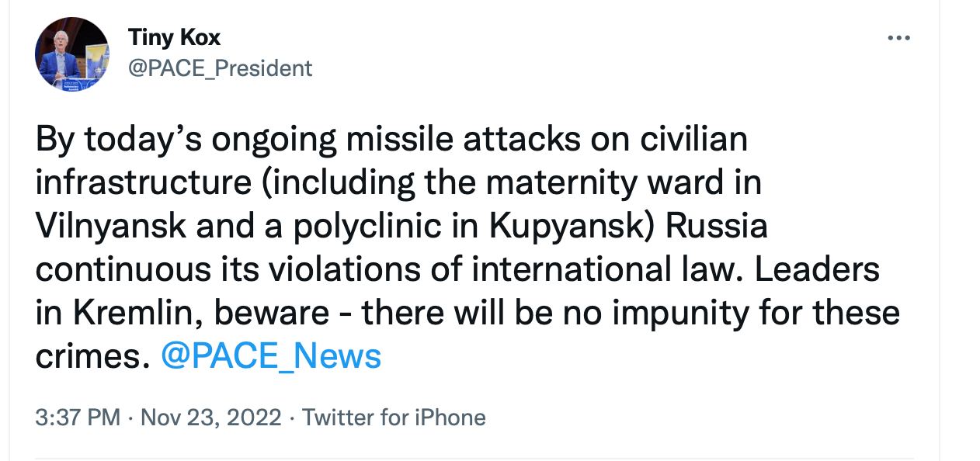Image resolution: width=980 pixels, height=461 pixels.
Task: Click the word "Russia" in the tweet
Action: click(717, 226)
